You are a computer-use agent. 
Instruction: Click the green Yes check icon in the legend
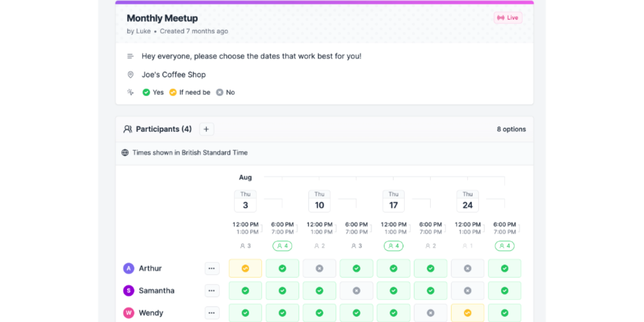[147, 92]
